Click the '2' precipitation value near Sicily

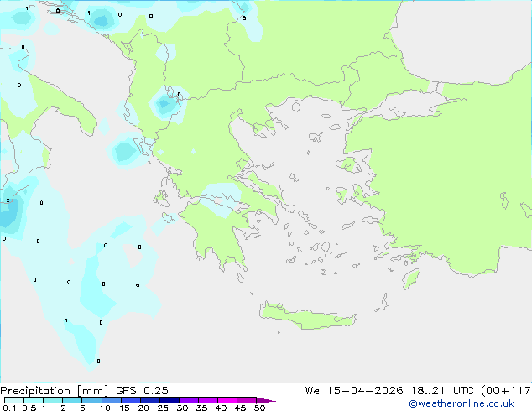(x=8, y=200)
